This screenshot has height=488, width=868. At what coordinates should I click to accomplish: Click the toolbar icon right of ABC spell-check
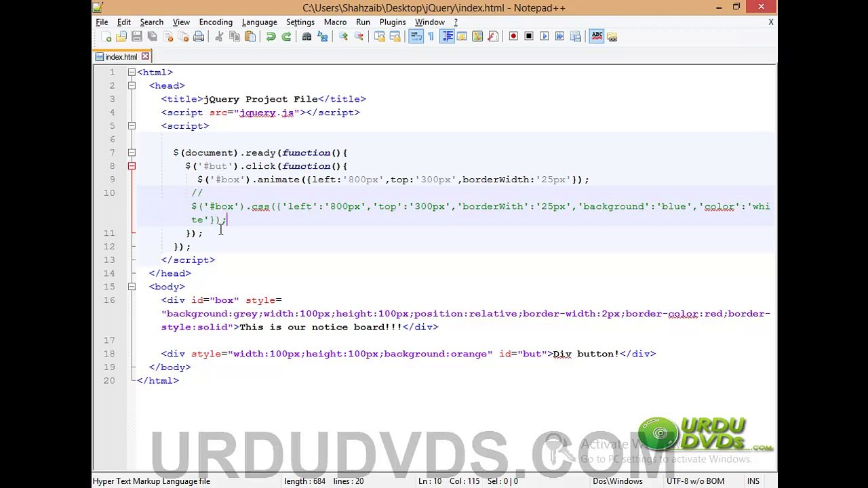pyautogui.click(x=612, y=37)
